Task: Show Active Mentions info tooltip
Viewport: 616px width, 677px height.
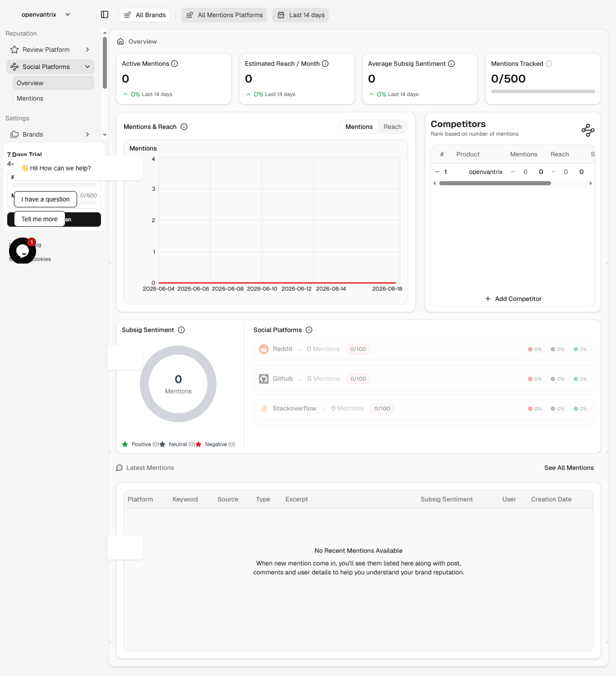Action: [175, 64]
